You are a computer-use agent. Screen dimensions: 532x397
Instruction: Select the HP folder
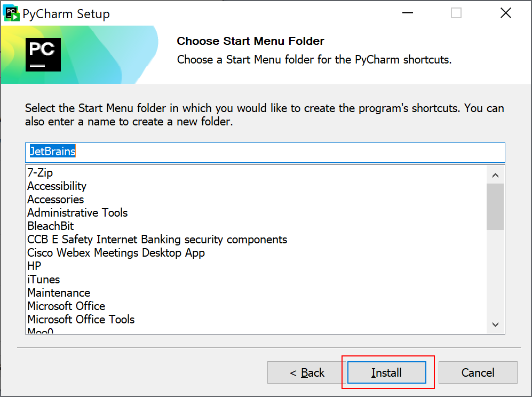34,266
